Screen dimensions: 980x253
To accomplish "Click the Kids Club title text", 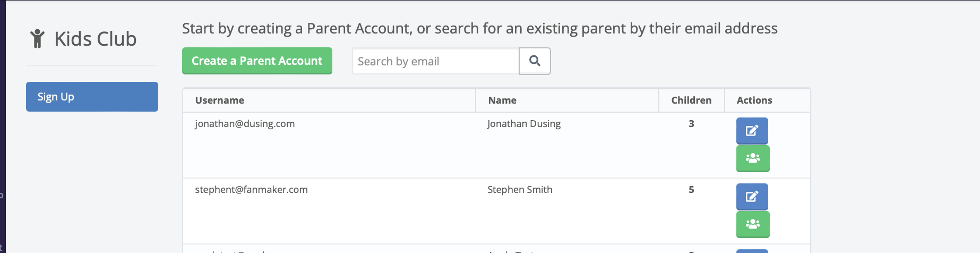I will click(x=96, y=39).
